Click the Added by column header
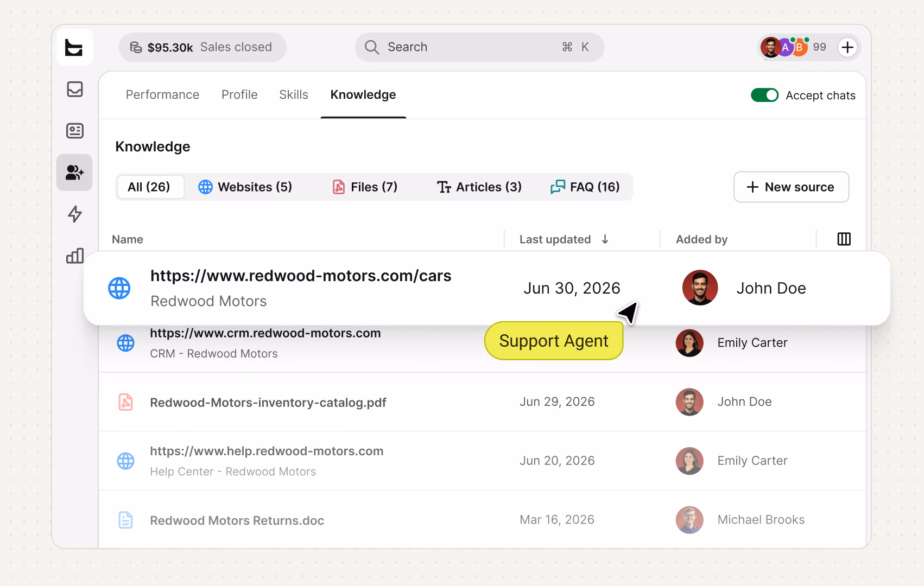924x586 pixels. [x=701, y=239]
